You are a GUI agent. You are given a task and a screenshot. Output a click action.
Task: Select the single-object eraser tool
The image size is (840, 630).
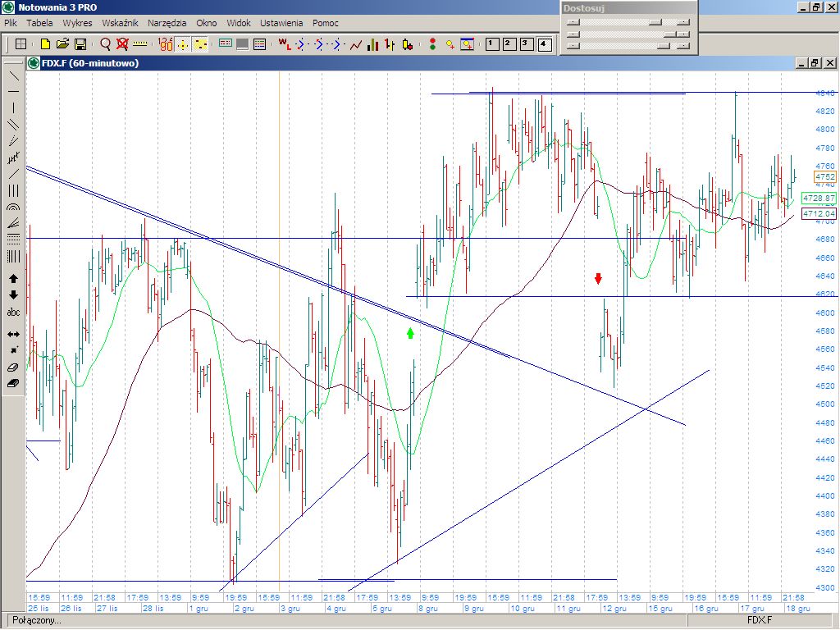coord(13,367)
